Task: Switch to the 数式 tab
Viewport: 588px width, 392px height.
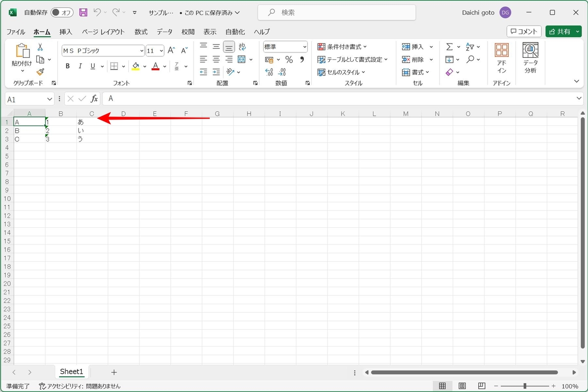Action: (x=141, y=32)
